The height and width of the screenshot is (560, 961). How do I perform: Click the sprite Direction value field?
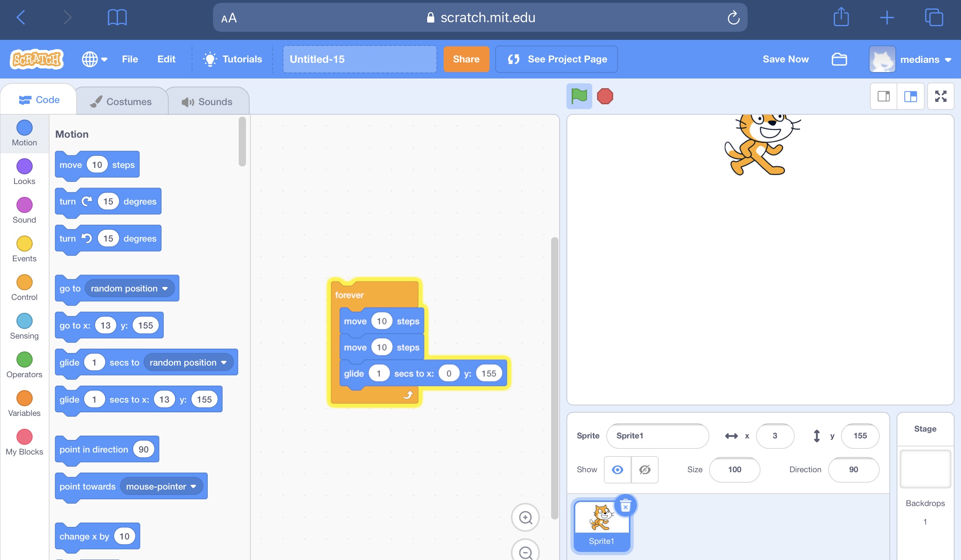coord(853,469)
